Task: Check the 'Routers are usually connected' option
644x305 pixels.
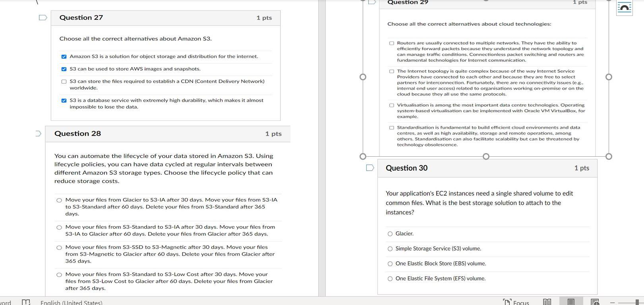Action: [x=392, y=43]
